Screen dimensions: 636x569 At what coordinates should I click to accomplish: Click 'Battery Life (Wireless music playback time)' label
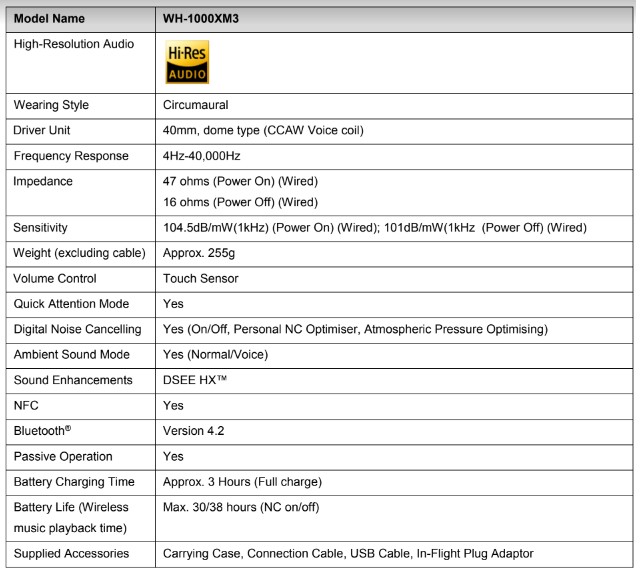click(x=71, y=518)
